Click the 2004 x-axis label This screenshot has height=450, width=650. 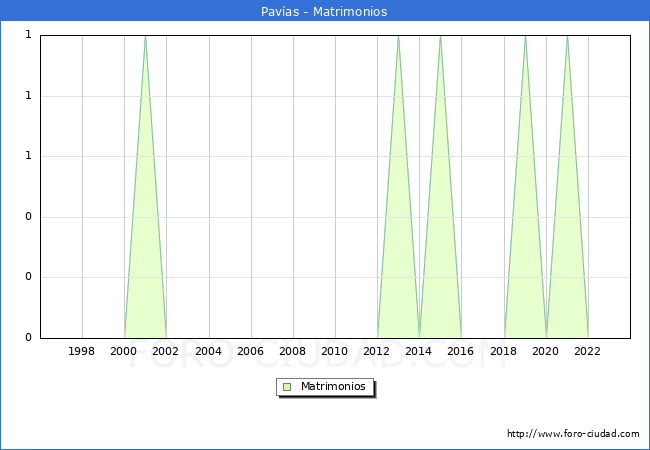209,351
